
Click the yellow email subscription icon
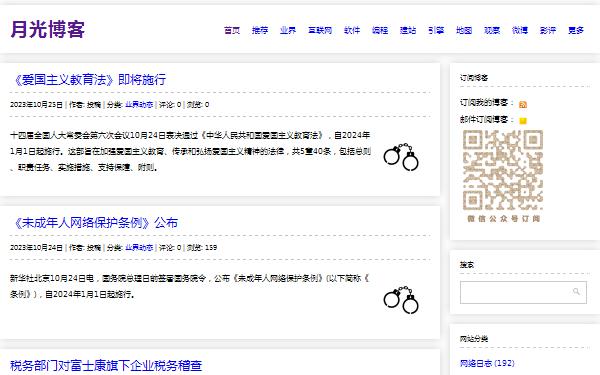(x=523, y=121)
